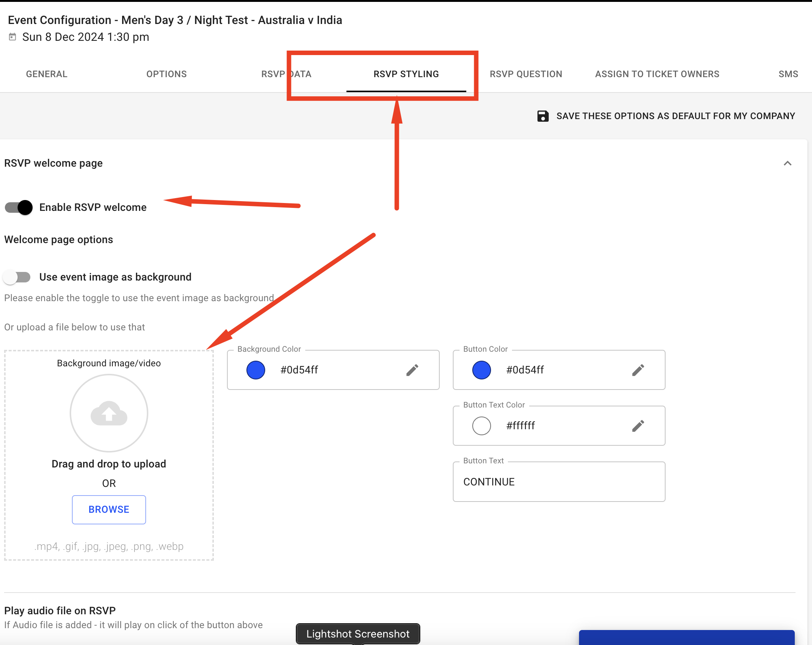Click the white Button Text Color swatch
812x645 pixels.
pos(481,426)
